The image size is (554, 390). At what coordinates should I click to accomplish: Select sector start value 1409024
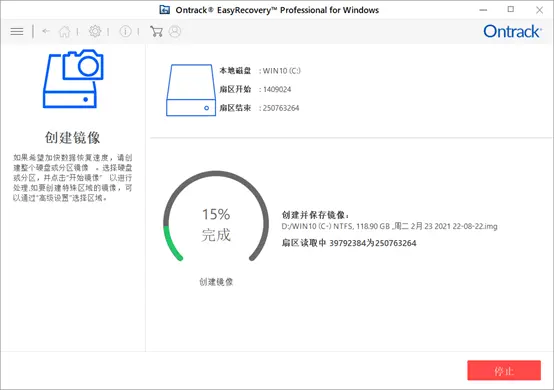[277, 89]
